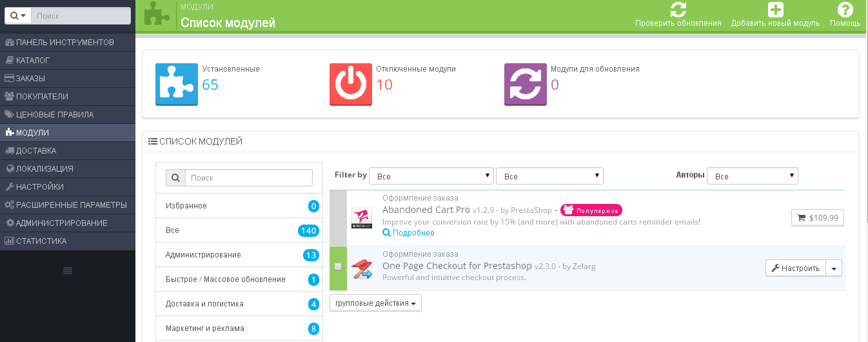This screenshot has height=342, width=868.
Task: Open the Локализация menu item
Action: 68,169
